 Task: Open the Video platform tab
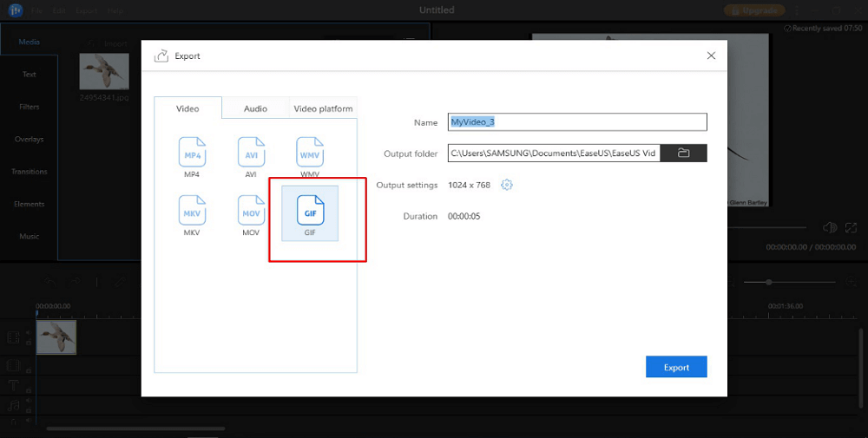(x=323, y=108)
